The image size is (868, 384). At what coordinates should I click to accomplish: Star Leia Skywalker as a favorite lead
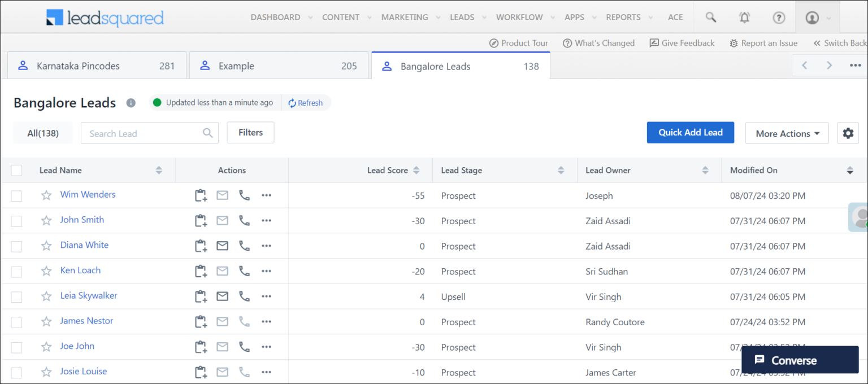[x=46, y=296]
